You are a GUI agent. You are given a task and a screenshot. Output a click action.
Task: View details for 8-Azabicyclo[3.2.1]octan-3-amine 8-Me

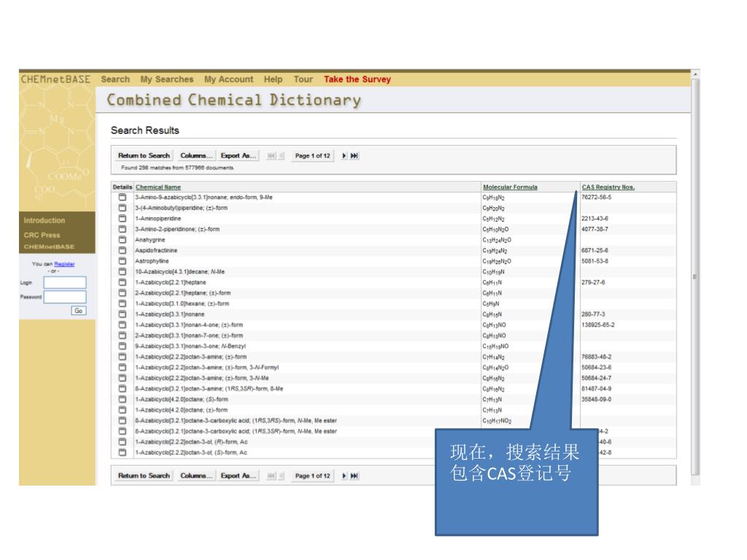point(123,389)
